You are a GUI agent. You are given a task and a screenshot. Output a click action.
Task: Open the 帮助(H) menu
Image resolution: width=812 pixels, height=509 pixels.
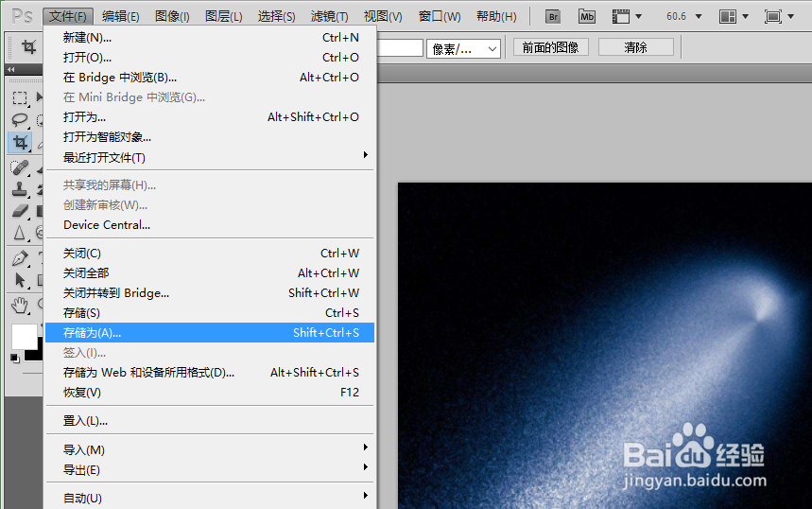pos(496,17)
